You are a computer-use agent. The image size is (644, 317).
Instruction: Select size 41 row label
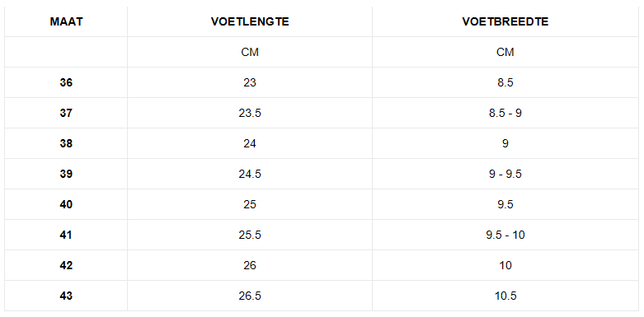click(66, 235)
